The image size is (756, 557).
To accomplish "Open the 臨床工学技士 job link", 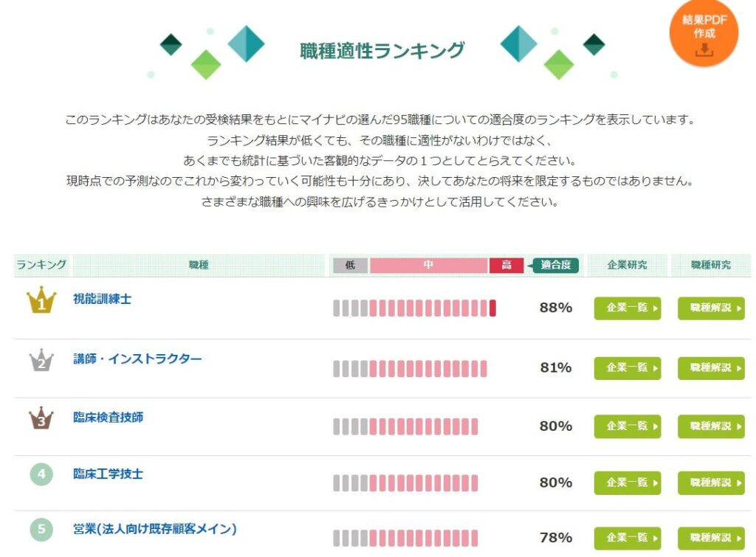I will click(x=108, y=474).
